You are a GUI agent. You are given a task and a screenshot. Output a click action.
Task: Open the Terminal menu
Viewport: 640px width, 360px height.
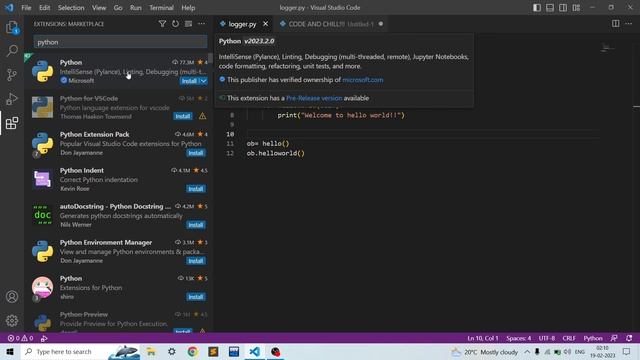pyautogui.click(x=161, y=8)
